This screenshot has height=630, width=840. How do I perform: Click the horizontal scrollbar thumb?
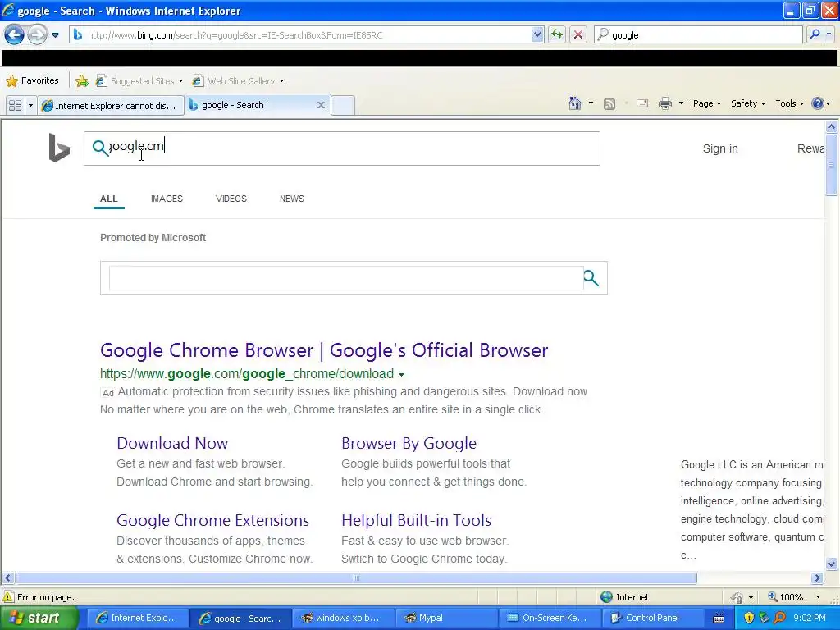click(356, 578)
